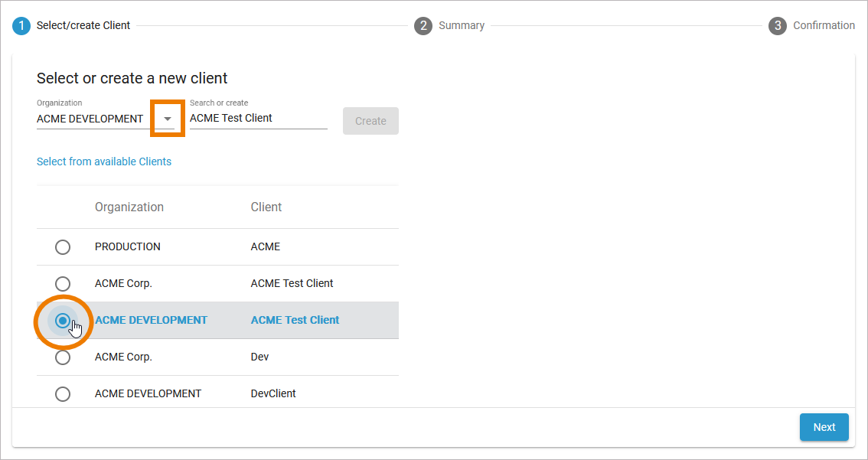Click step 1 circle icon
The image size is (868, 460).
coord(21,26)
